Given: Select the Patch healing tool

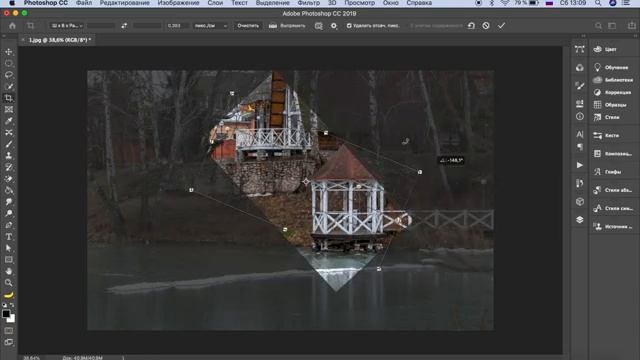Looking at the screenshot, I should click(9, 132).
